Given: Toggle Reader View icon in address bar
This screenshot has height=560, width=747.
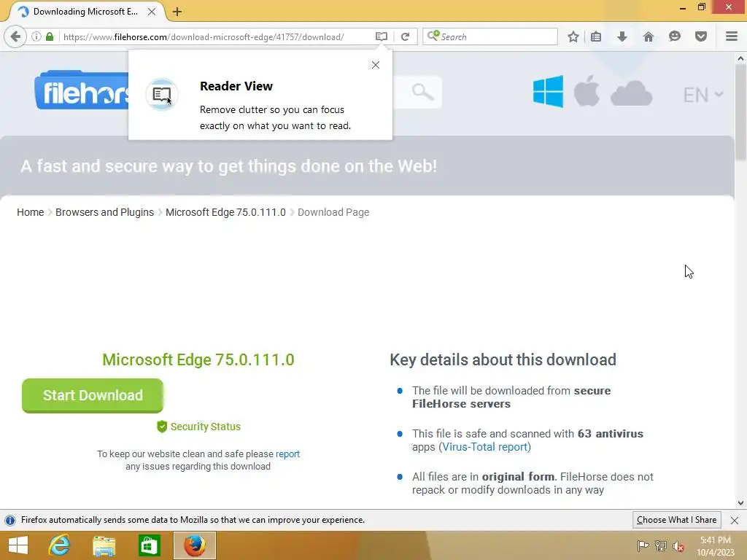Looking at the screenshot, I should click(382, 36).
